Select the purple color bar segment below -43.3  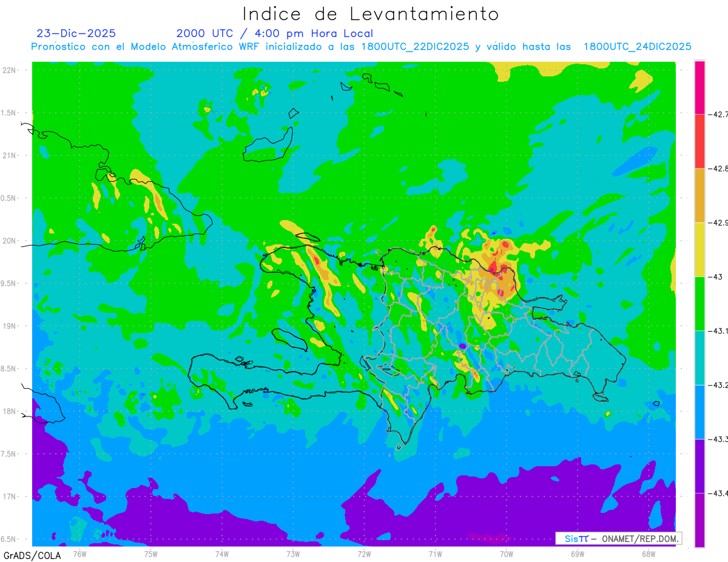point(699,466)
